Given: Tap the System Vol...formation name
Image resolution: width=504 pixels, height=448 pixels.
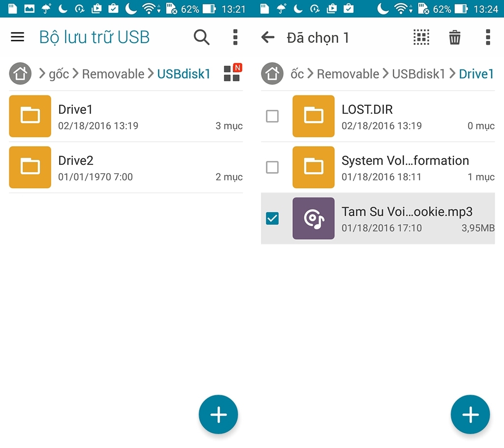Looking at the screenshot, I should [x=406, y=160].
